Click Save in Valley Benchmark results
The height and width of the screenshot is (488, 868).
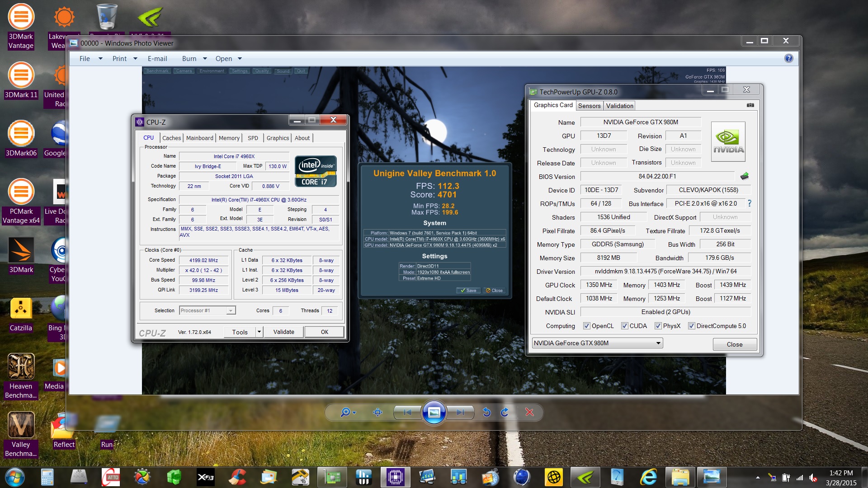468,291
